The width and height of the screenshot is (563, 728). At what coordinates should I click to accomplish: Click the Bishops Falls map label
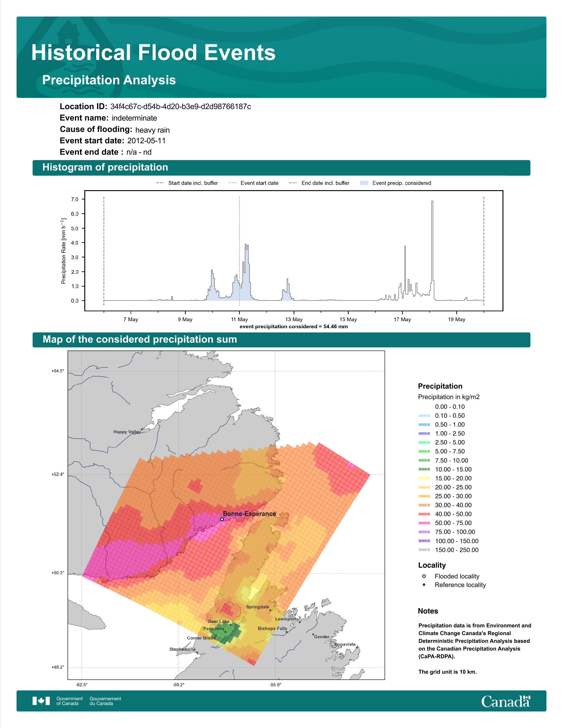(272, 628)
